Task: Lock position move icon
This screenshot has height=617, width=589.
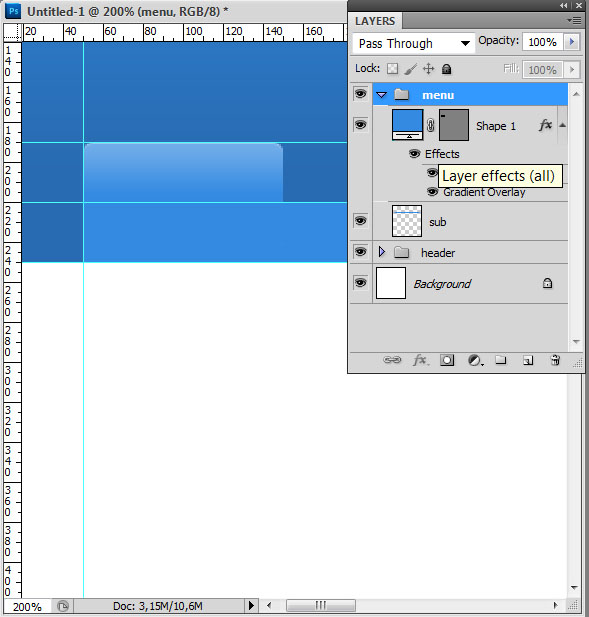Action: [428, 69]
